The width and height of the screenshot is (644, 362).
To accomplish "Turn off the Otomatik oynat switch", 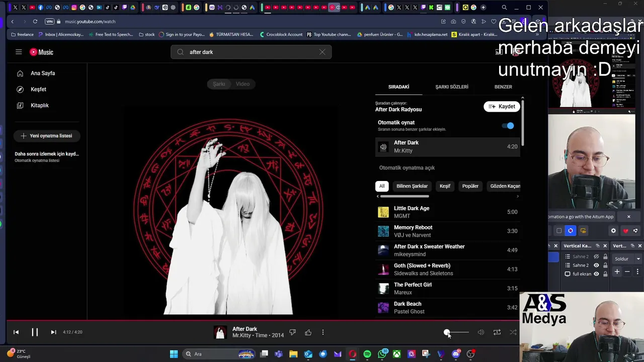I will tap(509, 126).
